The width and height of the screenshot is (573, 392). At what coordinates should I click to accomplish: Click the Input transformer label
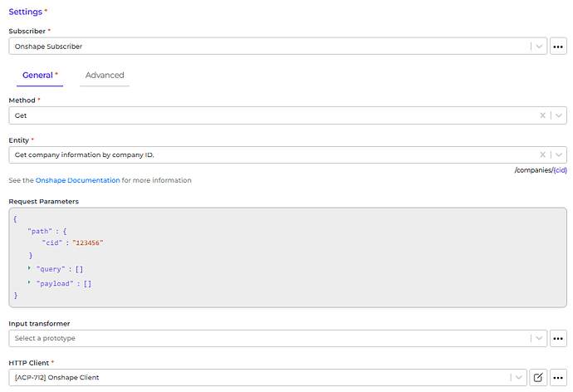point(39,324)
